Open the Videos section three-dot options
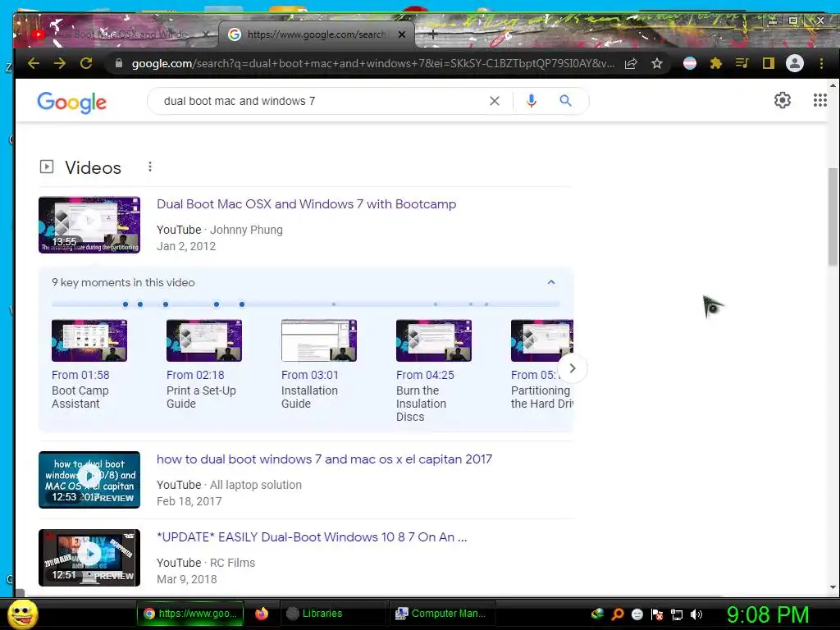 coord(150,167)
